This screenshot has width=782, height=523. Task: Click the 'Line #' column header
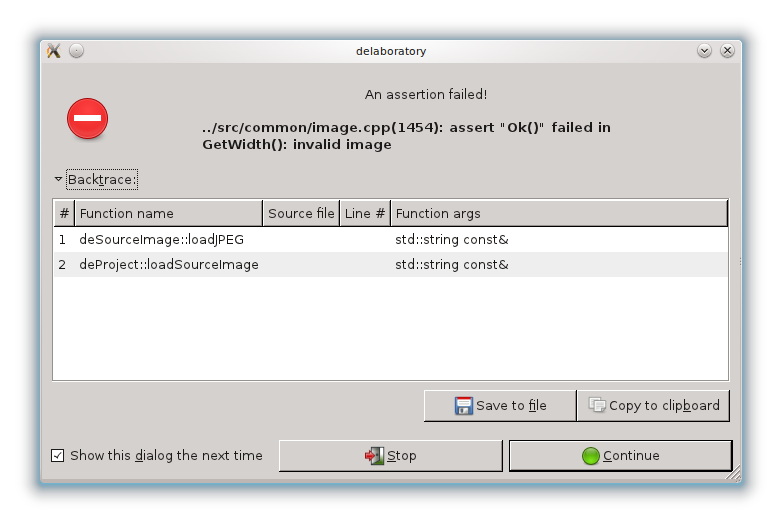tap(365, 213)
